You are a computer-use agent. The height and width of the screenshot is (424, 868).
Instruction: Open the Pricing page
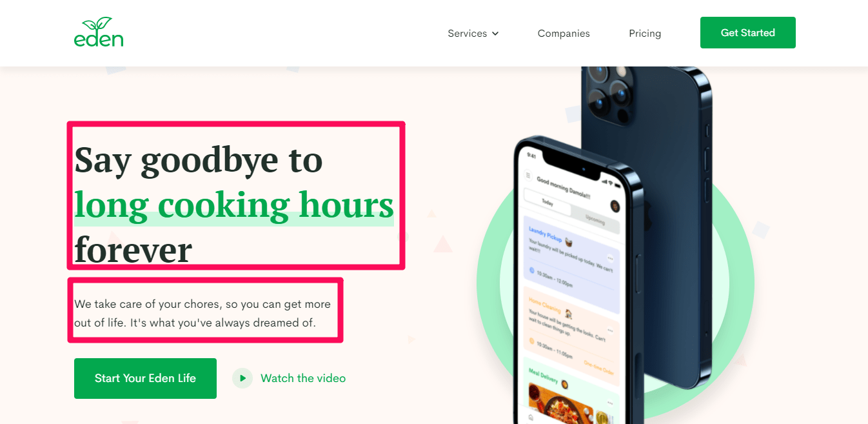pos(645,34)
